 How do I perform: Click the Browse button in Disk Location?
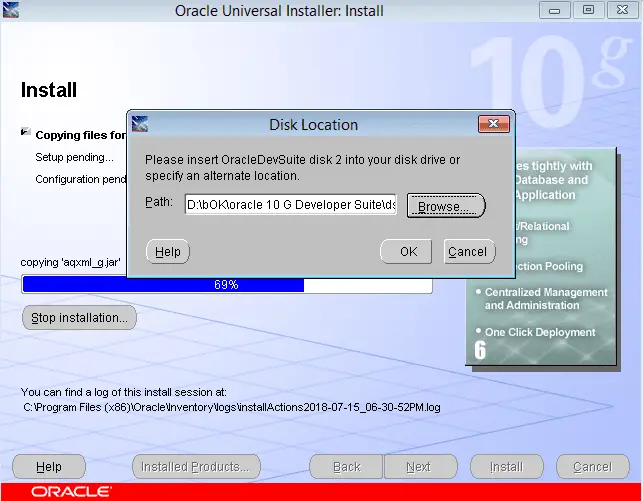(x=446, y=205)
